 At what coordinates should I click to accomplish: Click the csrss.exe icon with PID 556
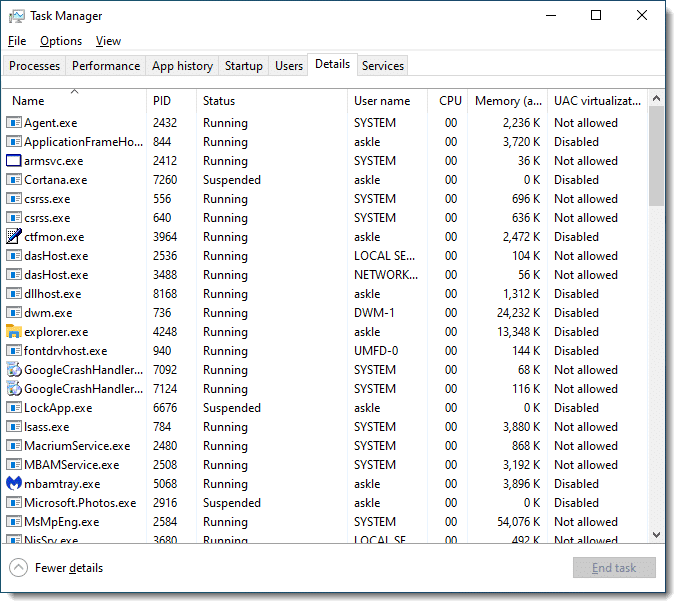pyautogui.click(x=14, y=199)
